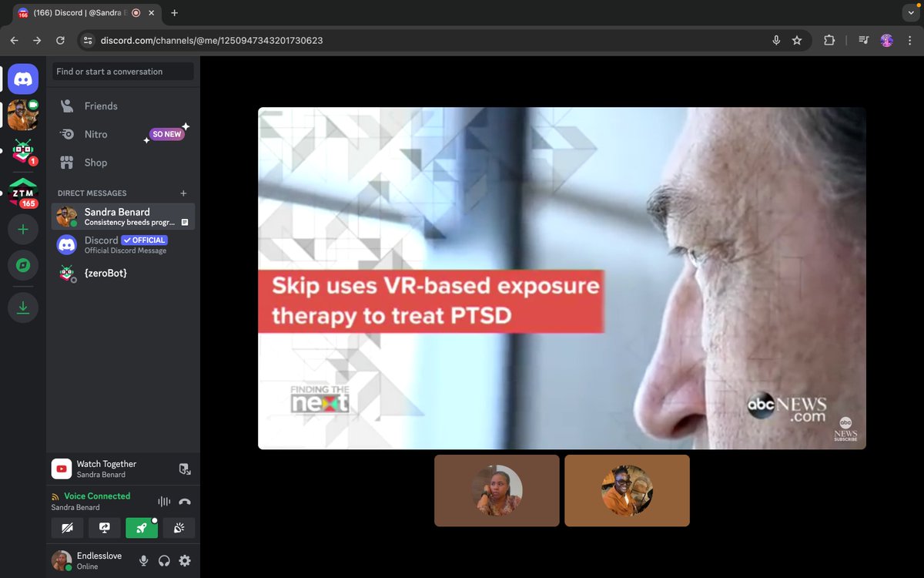Mute the microphone
The height and width of the screenshot is (578, 924).
pyautogui.click(x=143, y=561)
